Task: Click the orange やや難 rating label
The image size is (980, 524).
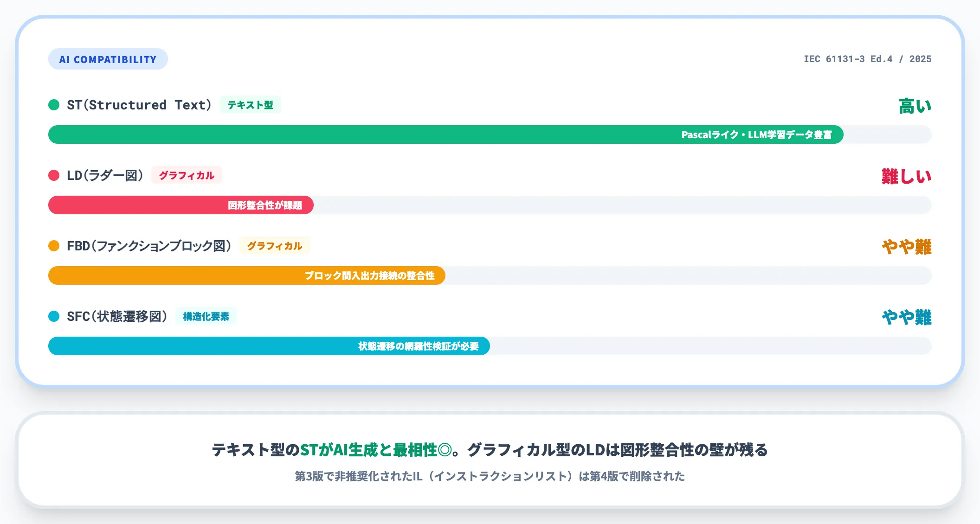Action: [907, 247]
